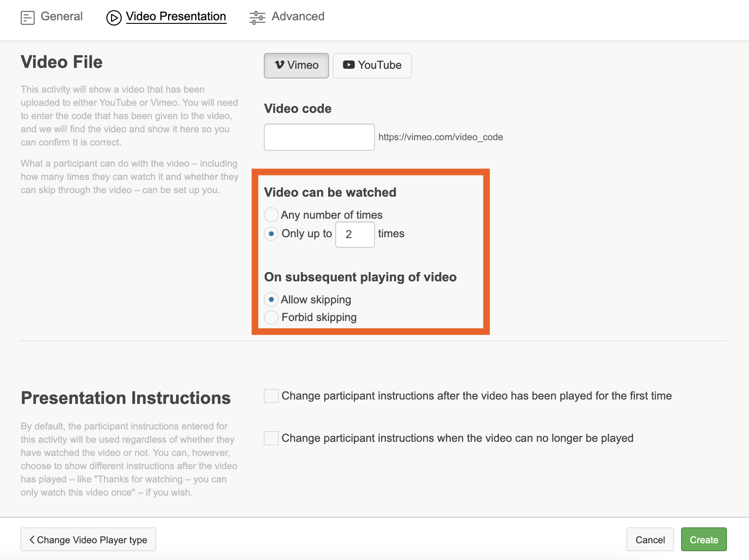Choose YouTube as the video source

click(372, 66)
